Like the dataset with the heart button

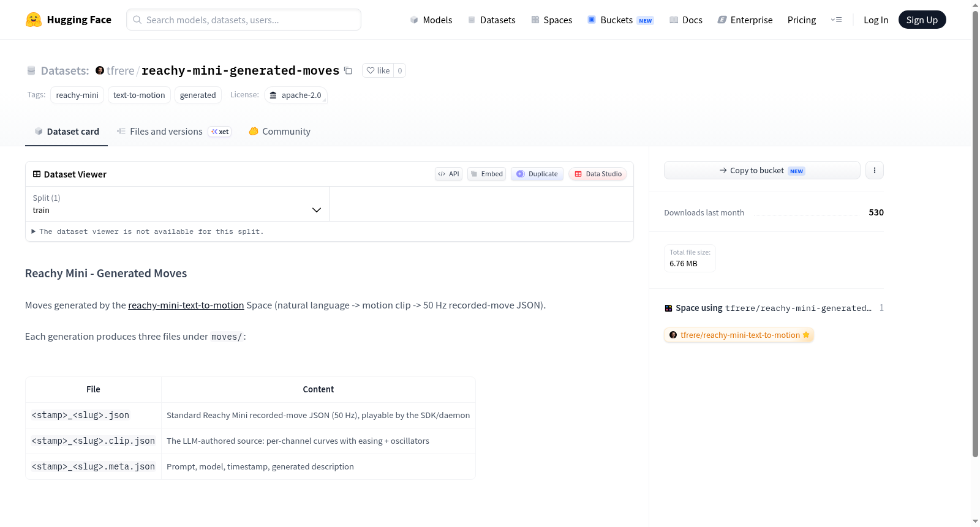[x=378, y=70]
